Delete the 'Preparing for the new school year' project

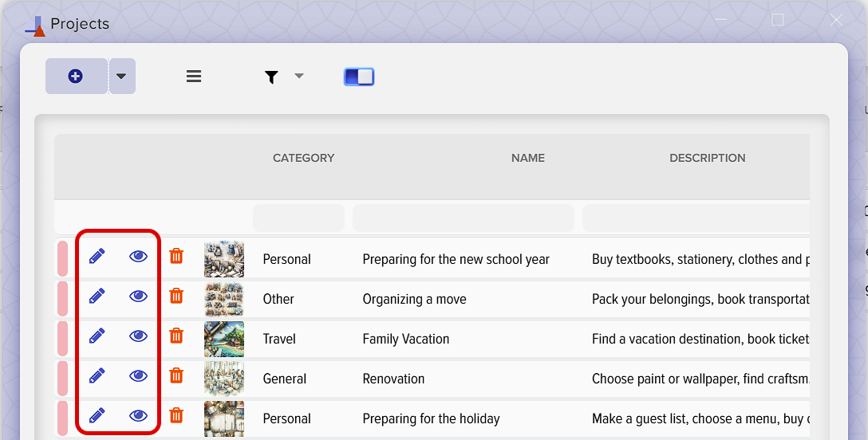176,256
